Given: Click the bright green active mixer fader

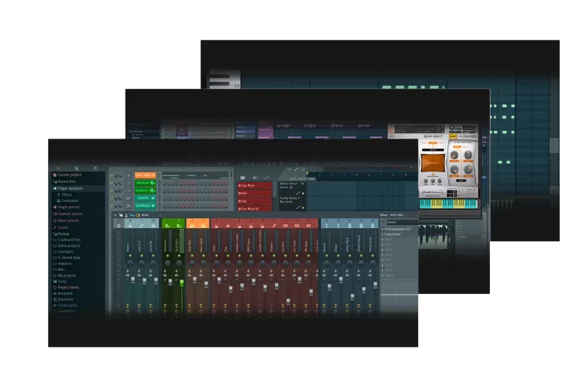Looking at the screenshot, I should (x=181, y=282).
